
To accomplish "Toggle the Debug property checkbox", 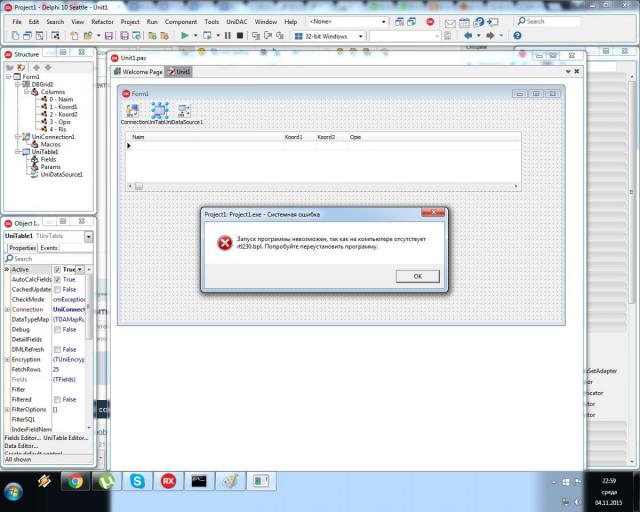I will coord(58,329).
